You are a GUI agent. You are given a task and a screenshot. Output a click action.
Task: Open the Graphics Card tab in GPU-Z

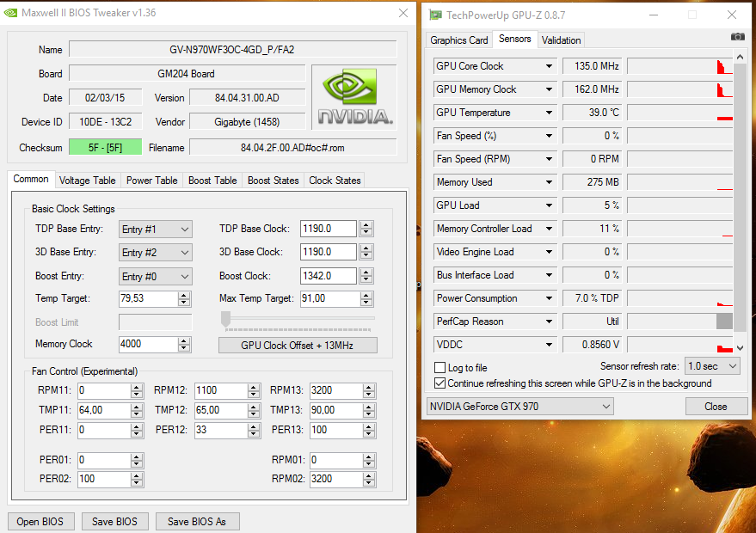pos(459,40)
